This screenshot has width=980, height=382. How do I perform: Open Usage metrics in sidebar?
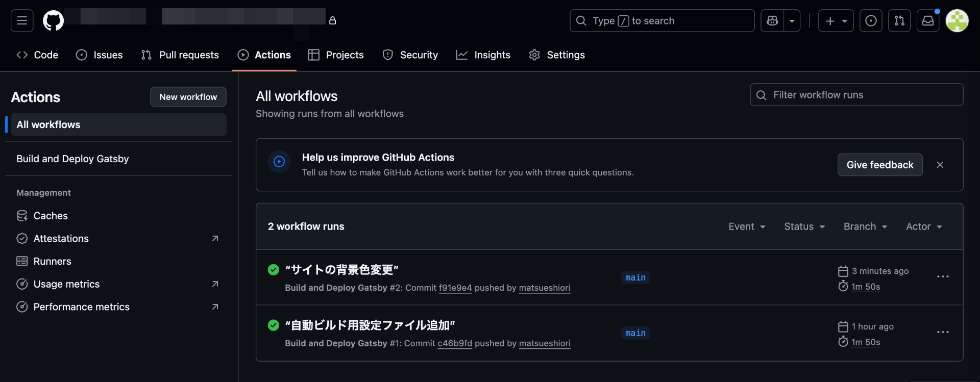click(x=118, y=284)
